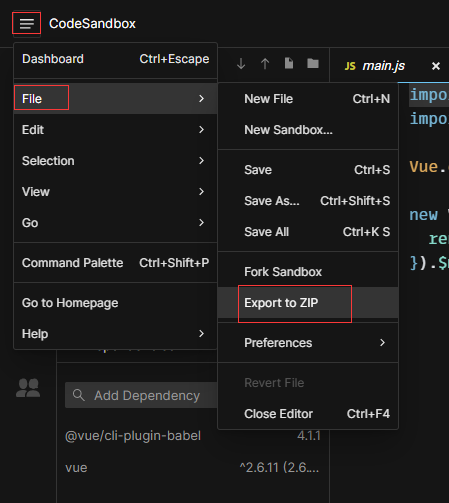Open Dashboard from the menu
Image resolution: width=449 pixels, height=503 pixels.
(x=115, y=59)
